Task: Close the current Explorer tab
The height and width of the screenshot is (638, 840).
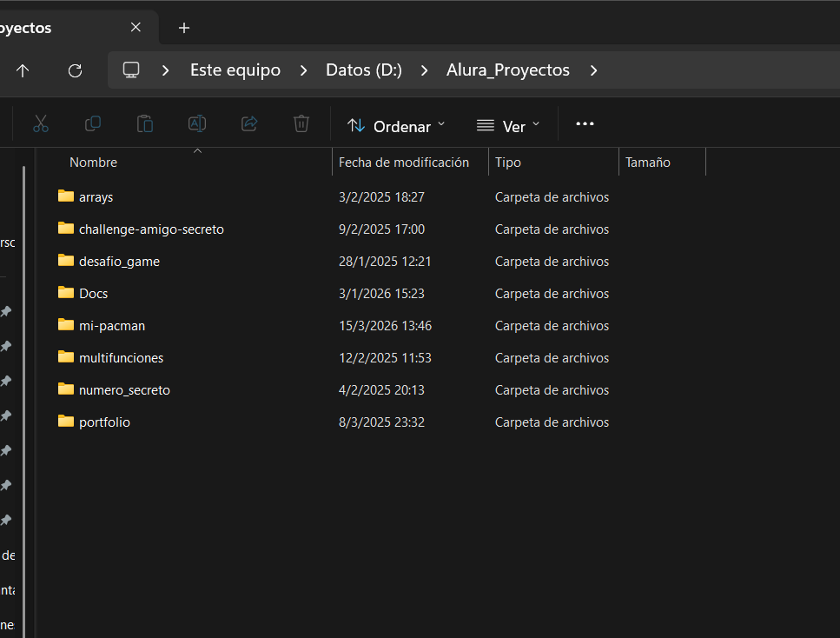Action: 136,28
